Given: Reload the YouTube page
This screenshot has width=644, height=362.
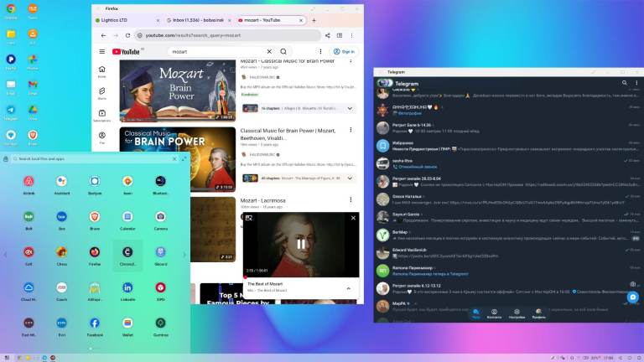Looking at the screenshot, I should (127, 36).
